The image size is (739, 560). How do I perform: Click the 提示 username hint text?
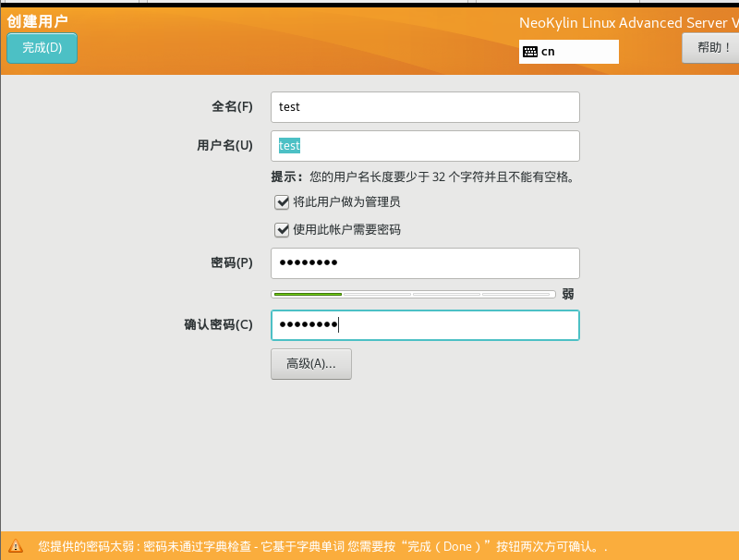point(423,177)
